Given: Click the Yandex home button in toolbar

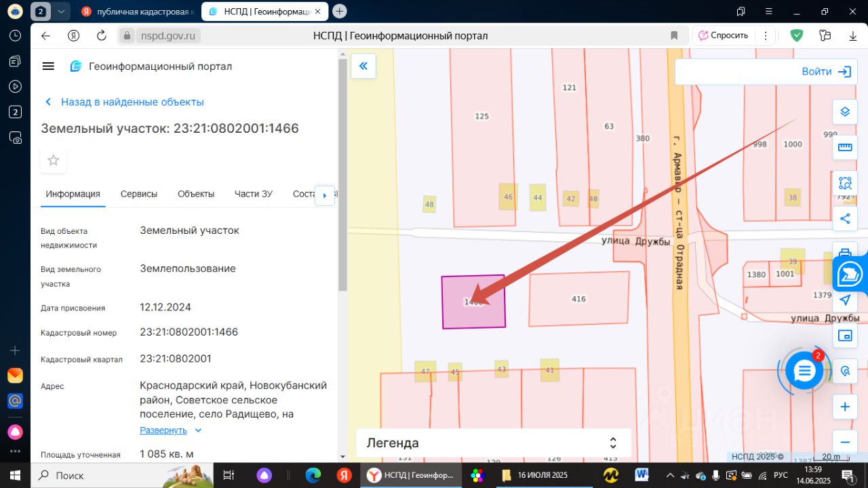Looking at the screenshot, I should point(74,36).
